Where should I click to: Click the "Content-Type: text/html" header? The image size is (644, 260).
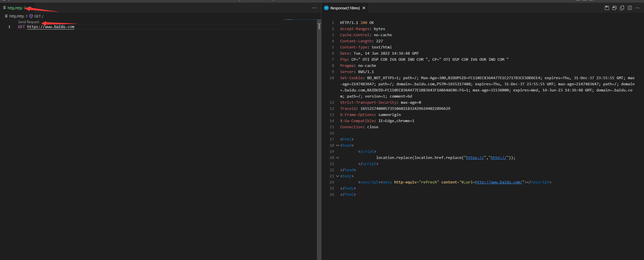(x=366, y=47)
